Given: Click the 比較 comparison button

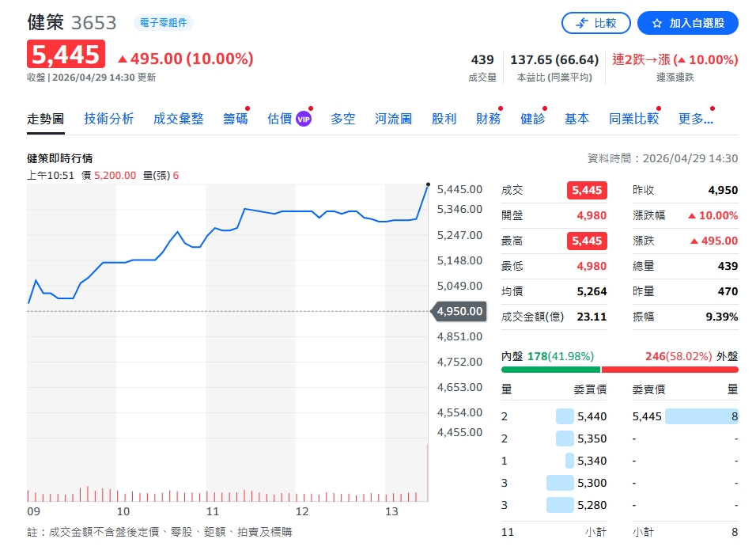Looking at the screenshot, I should (596, 23).
